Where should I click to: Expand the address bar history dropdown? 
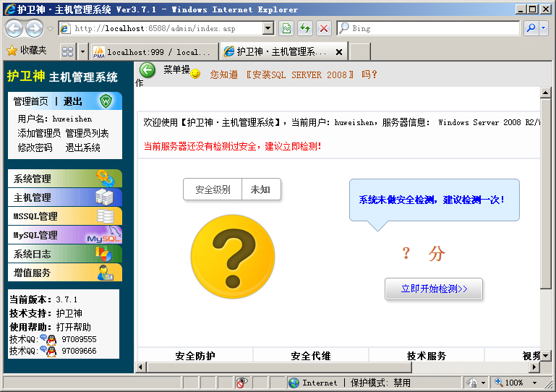pyautogui.click(x=268, y=28)
